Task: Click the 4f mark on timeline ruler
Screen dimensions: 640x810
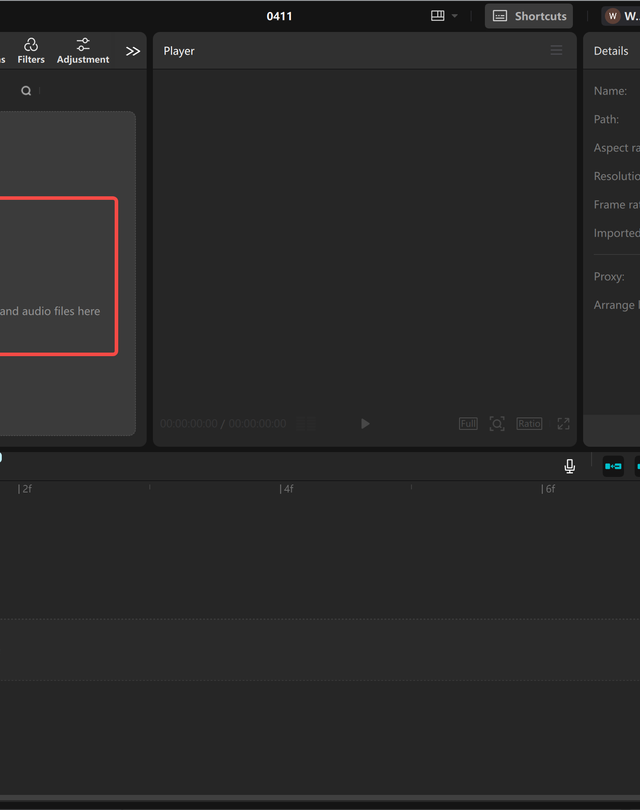Action: 287,489
